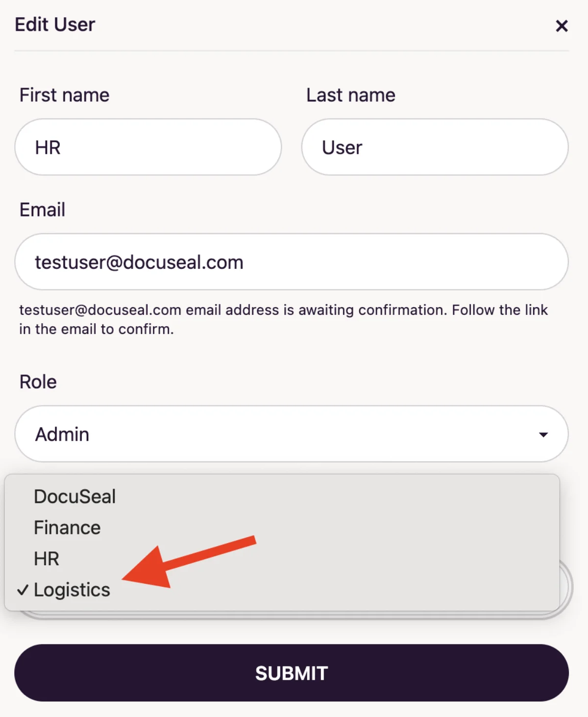Click the email awaiting confirmation notice
This screenshot has width=588, height=717.
click(283, 319)
